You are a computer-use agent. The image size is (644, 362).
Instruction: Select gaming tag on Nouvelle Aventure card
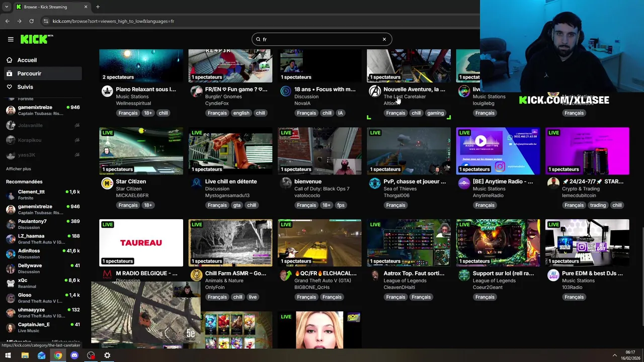click(435, 113)
